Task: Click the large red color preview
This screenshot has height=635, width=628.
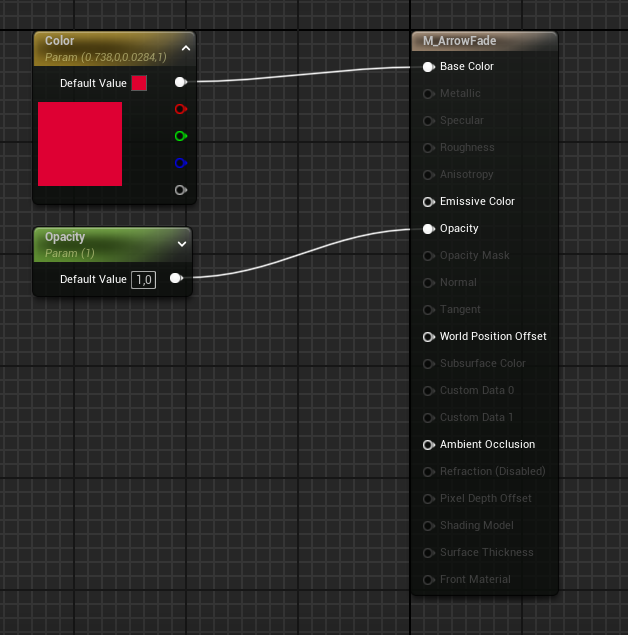Action: coord(80,144)
